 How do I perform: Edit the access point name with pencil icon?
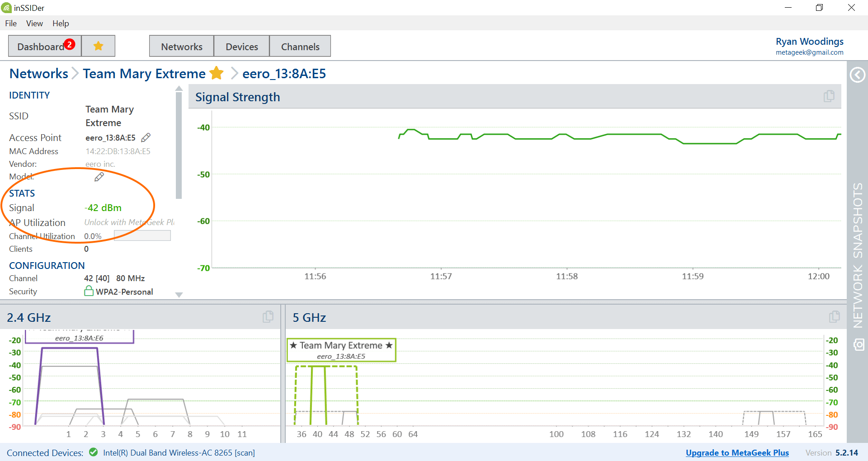pos(146,137)
